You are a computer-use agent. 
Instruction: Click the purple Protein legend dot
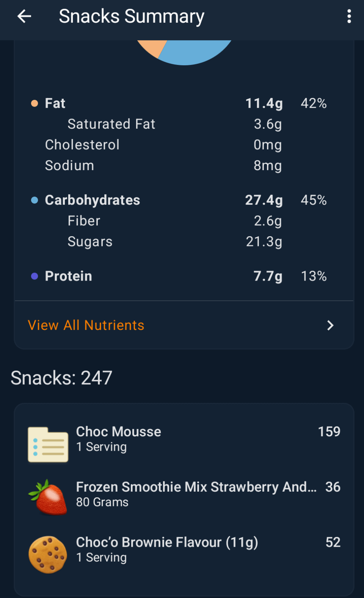[x=35, y=276]
